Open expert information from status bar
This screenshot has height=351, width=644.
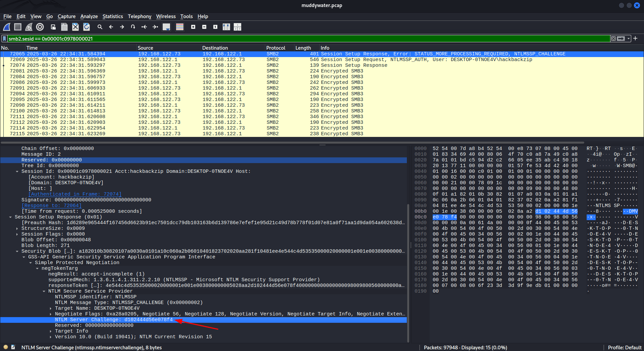[x=6, y=347]
